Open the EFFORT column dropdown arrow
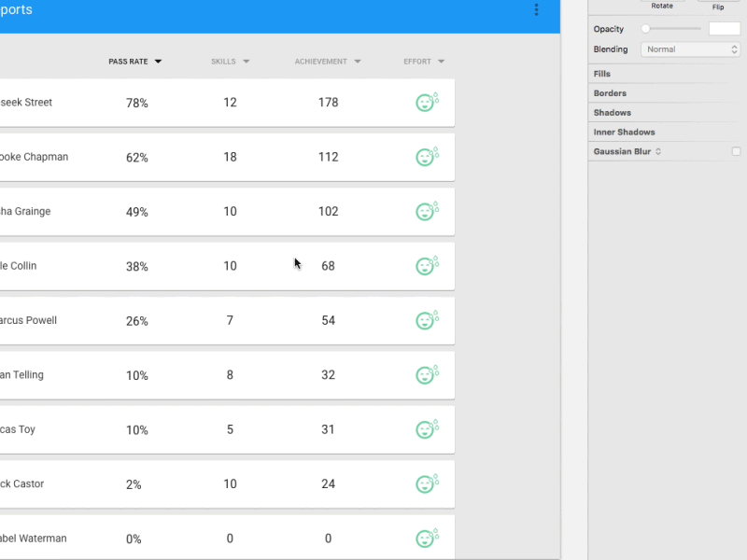 444,61
